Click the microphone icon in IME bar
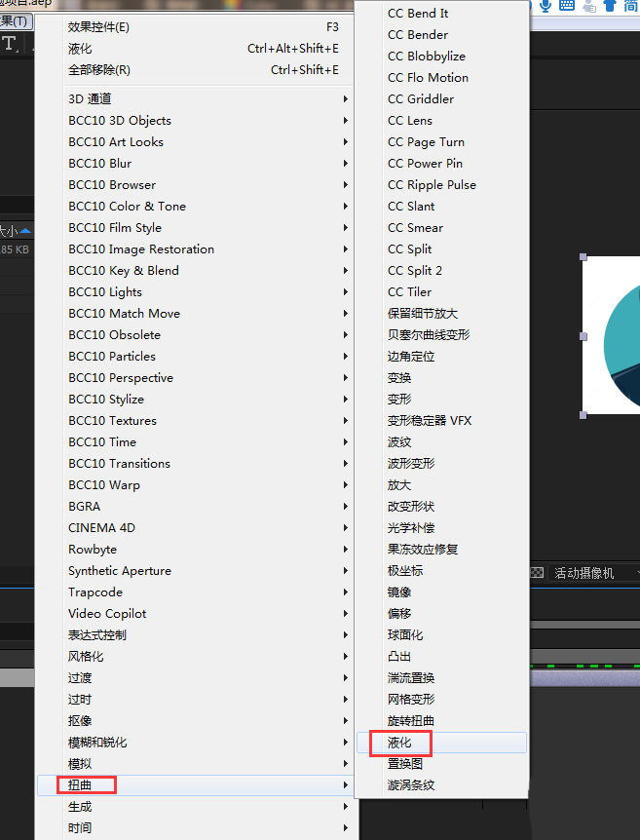Image resolution: width=640 pixels, height=840 pixels. click(x=546, y=6)
